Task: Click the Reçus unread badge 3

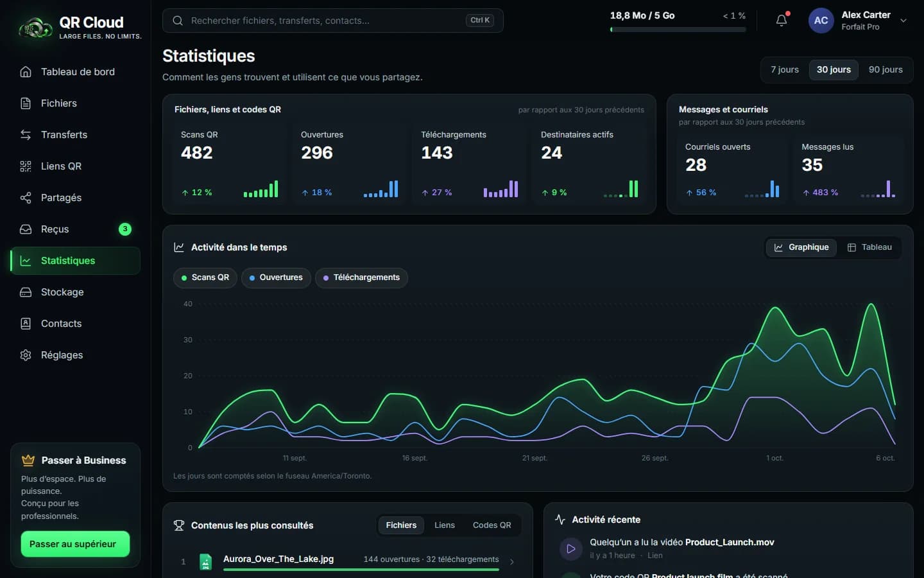Action: 125,229
